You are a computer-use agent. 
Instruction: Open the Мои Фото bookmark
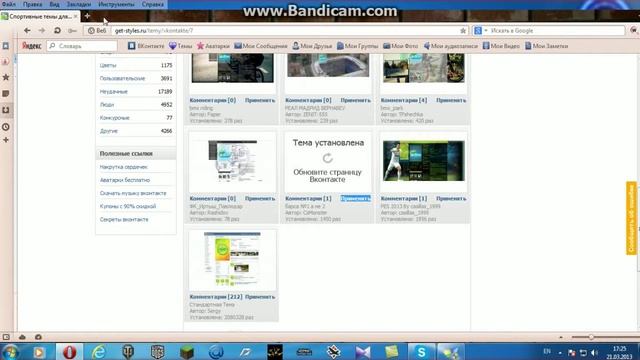coord(400,46)
